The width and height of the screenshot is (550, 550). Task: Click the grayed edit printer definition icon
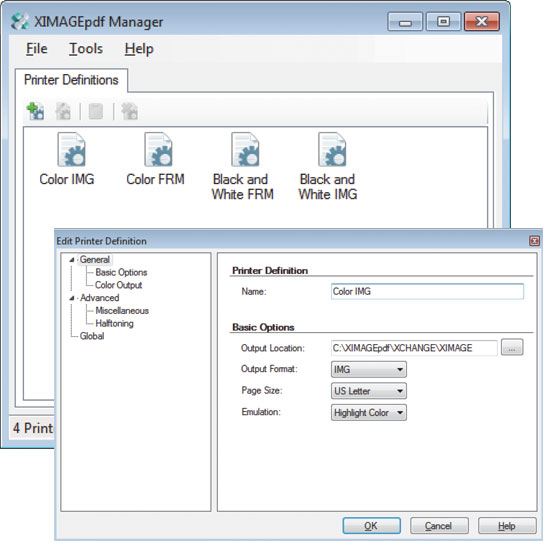pyautogui.click(x=63, y=111)
